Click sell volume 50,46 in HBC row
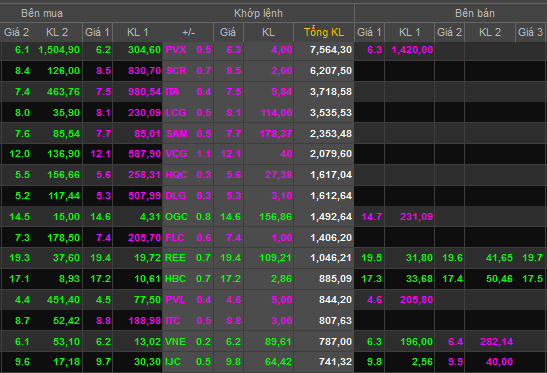Image resolution: width=547 pixels, height=373 pixels. point(499,279)
